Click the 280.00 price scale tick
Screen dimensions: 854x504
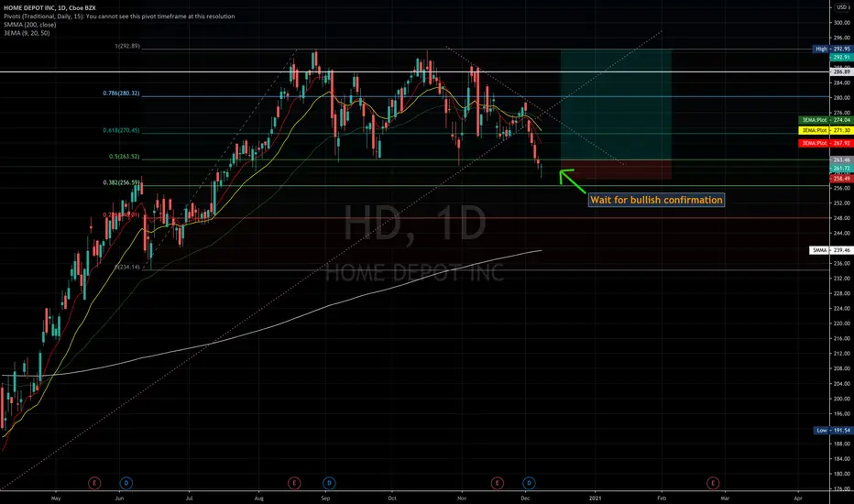coord(842,98)
